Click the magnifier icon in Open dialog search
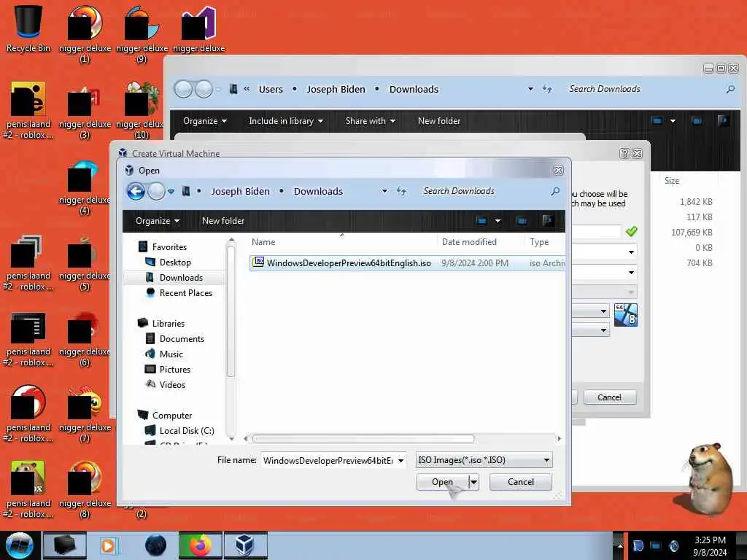747x560 pixels. (x=555, y=192)
